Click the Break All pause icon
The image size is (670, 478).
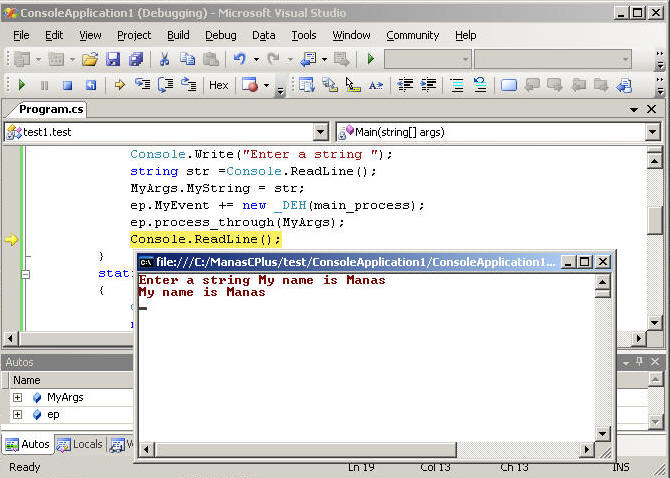click(x=44, y=86)
